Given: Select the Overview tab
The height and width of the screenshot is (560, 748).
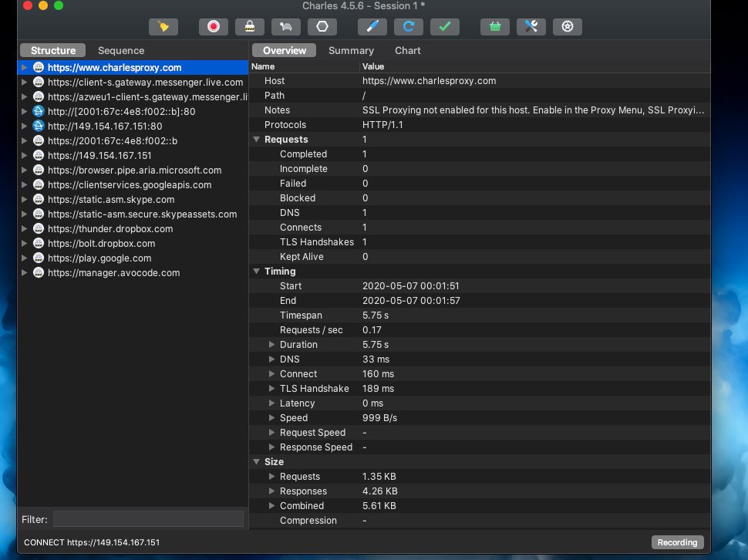Looking at the screenshot, I should pyautogui.click(x=285, y=51).
